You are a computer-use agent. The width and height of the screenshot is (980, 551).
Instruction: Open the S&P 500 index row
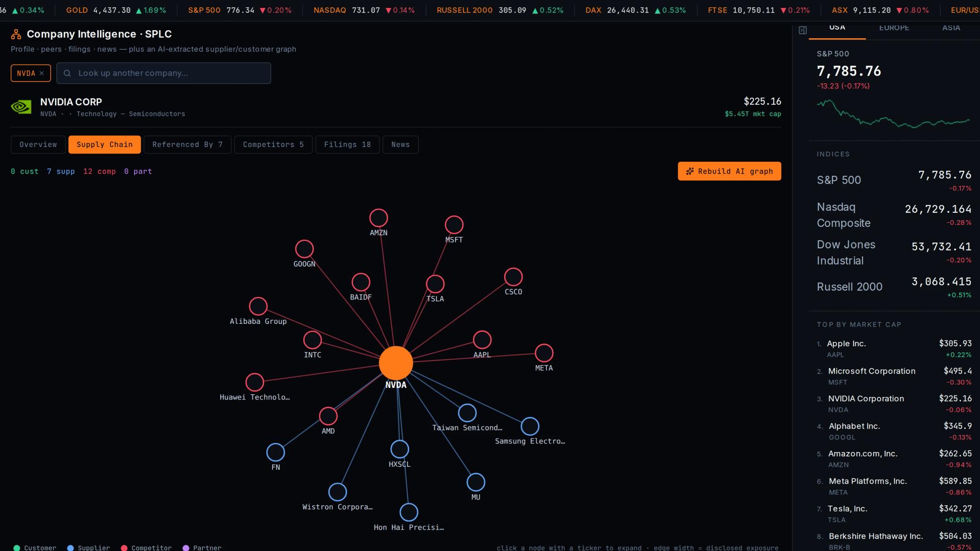[x=894, y=180]
